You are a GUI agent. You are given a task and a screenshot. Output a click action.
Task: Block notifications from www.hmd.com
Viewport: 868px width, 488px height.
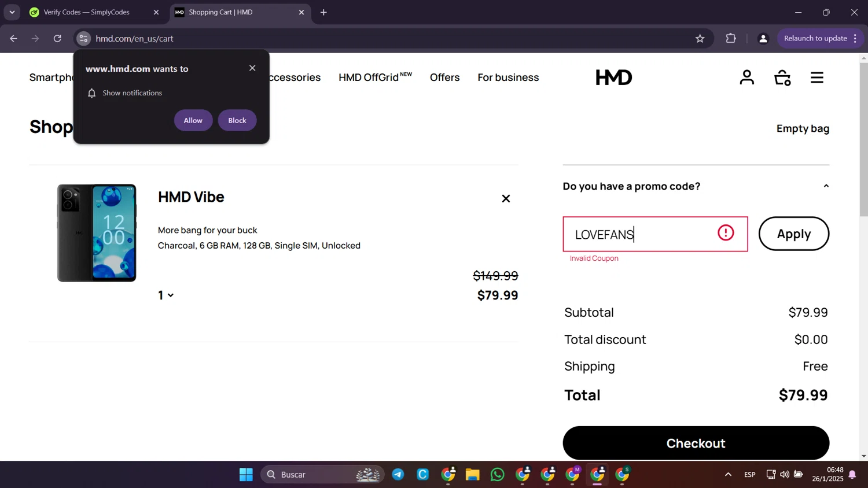tap(237, 120)
